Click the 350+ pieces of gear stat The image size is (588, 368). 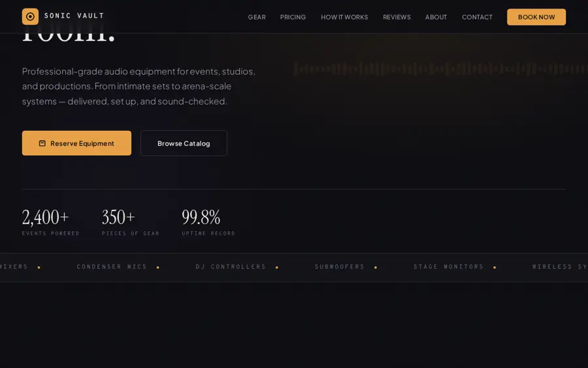131,222
